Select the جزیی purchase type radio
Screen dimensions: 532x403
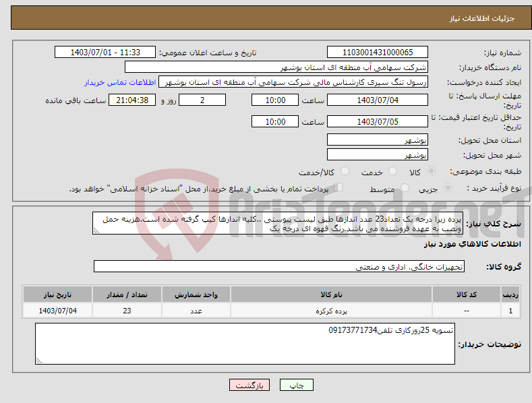(x=448, y=188)
